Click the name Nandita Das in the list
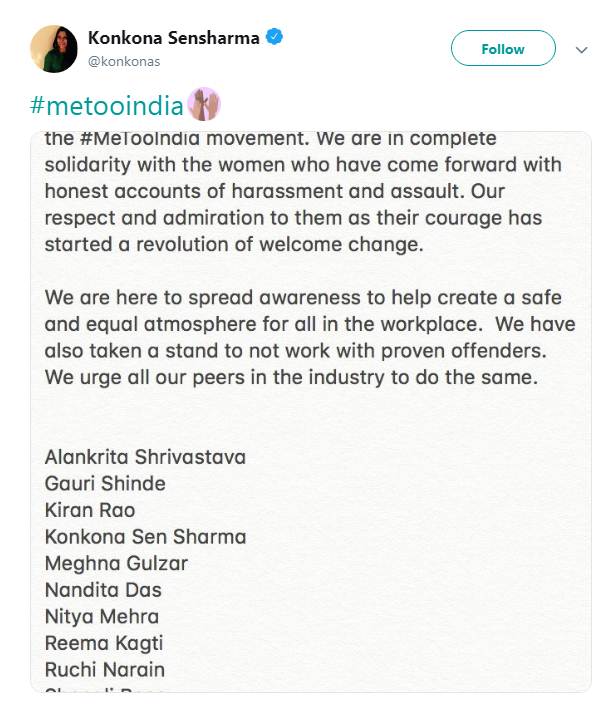615x704 pixels. pos(103,590)
